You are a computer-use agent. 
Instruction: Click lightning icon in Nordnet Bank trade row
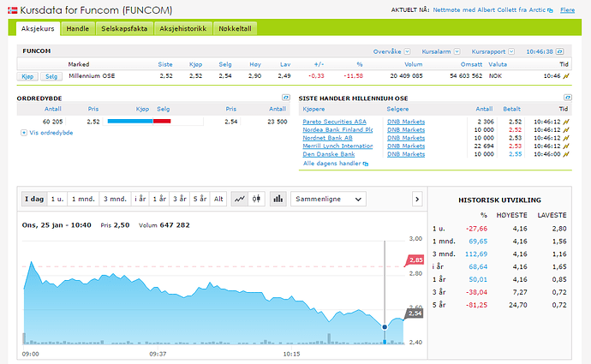566,138
